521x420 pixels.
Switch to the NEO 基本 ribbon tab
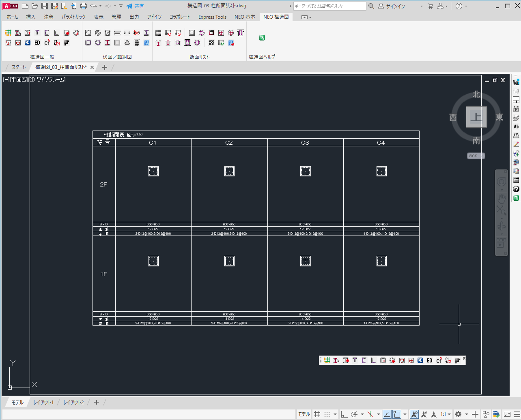pyautogui.click(x=245, y=17)
